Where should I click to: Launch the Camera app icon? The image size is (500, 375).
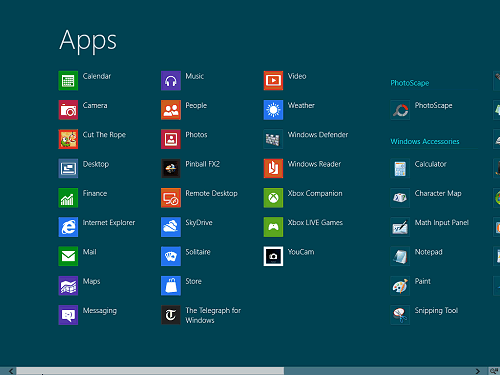point(68,110)
